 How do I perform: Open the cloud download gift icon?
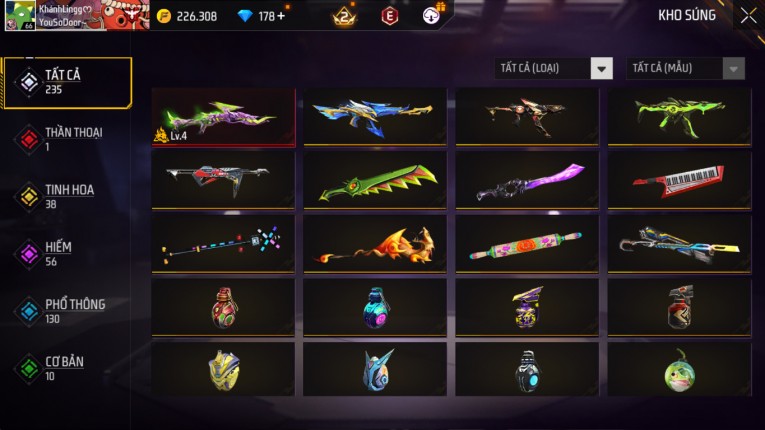point(431,15)
